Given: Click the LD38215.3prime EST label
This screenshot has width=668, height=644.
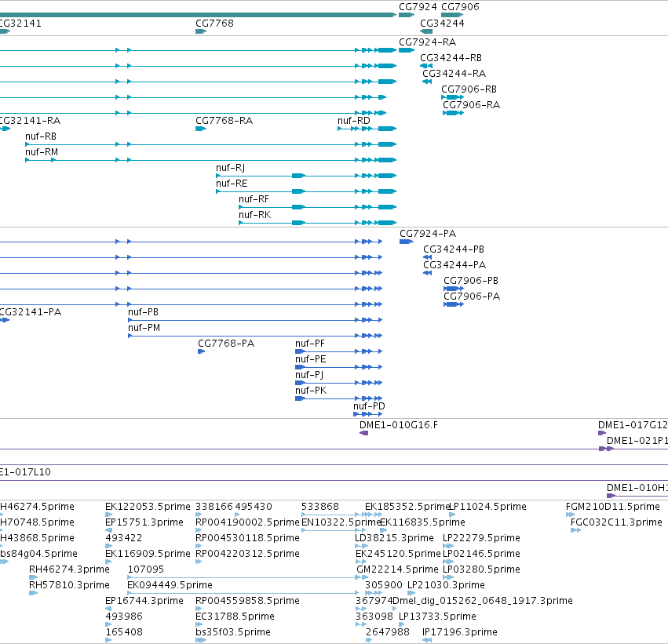Looking at the screenshot, I should click(x=394, y=538).
